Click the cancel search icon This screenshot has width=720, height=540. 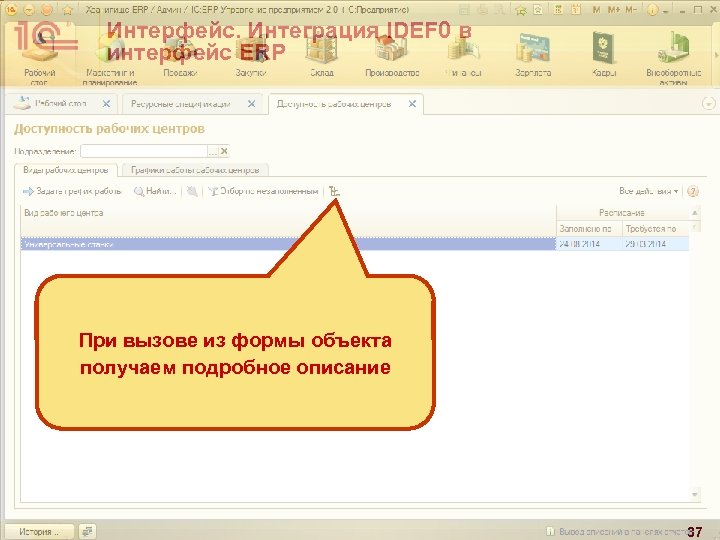(x=192, y=191)
